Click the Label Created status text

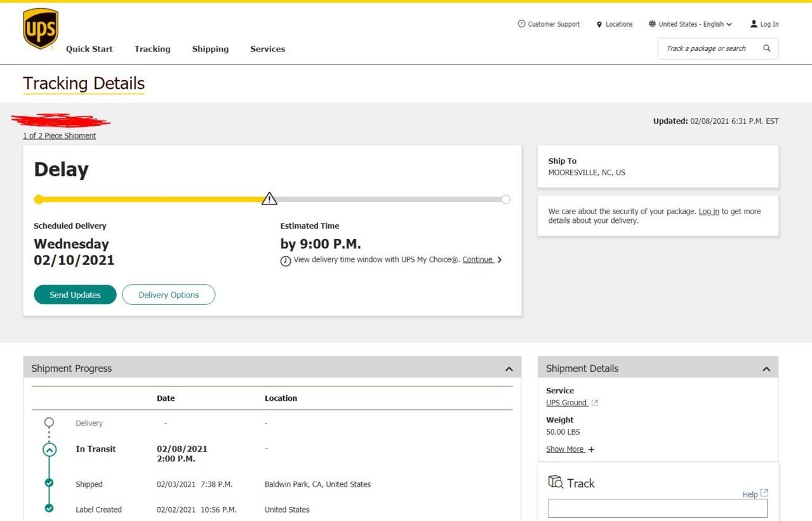pos(98,510)
